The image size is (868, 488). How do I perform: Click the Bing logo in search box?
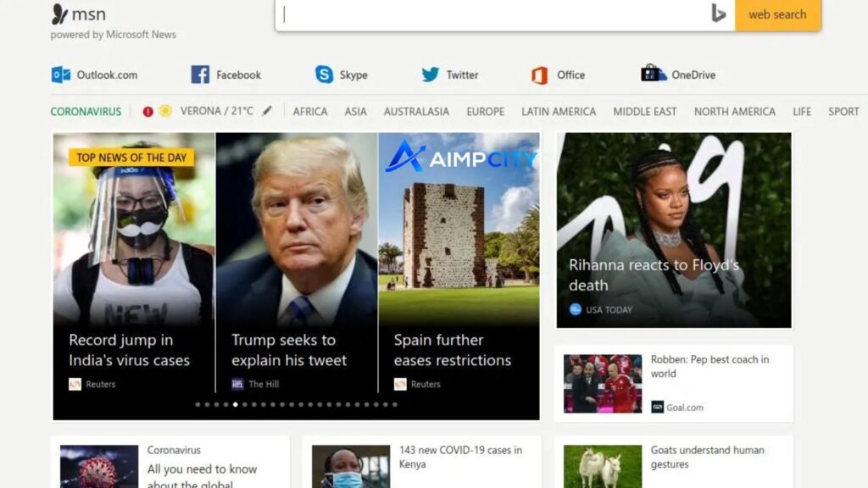pos(718,14)
